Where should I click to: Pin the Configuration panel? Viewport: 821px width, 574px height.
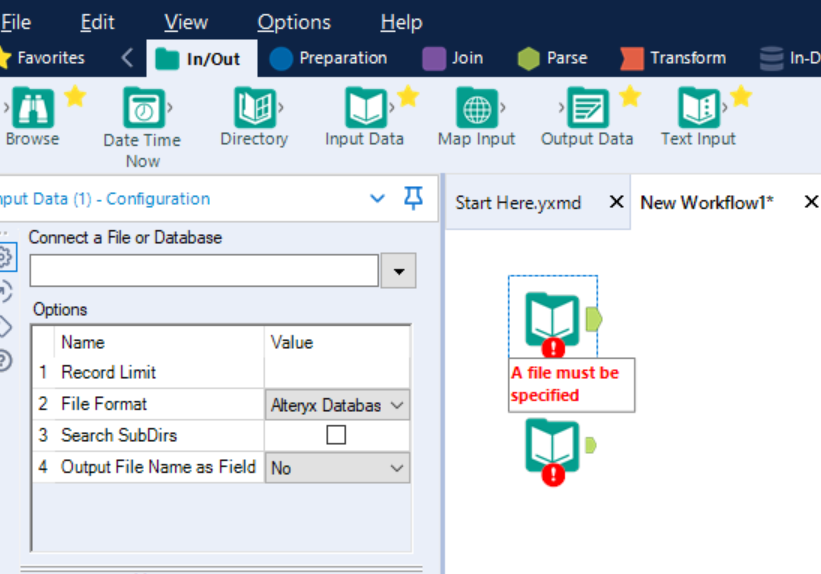point(413,198)
